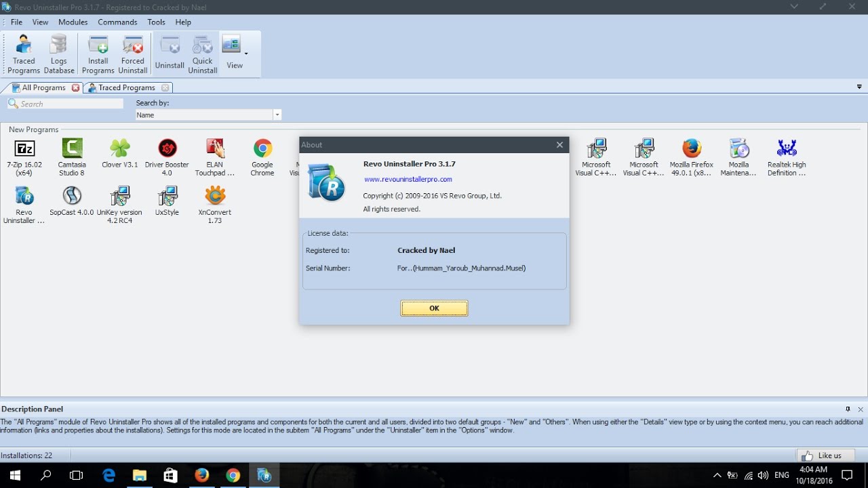
Task: Select Clover V3.1 program icon
Action: pos(120,154)
